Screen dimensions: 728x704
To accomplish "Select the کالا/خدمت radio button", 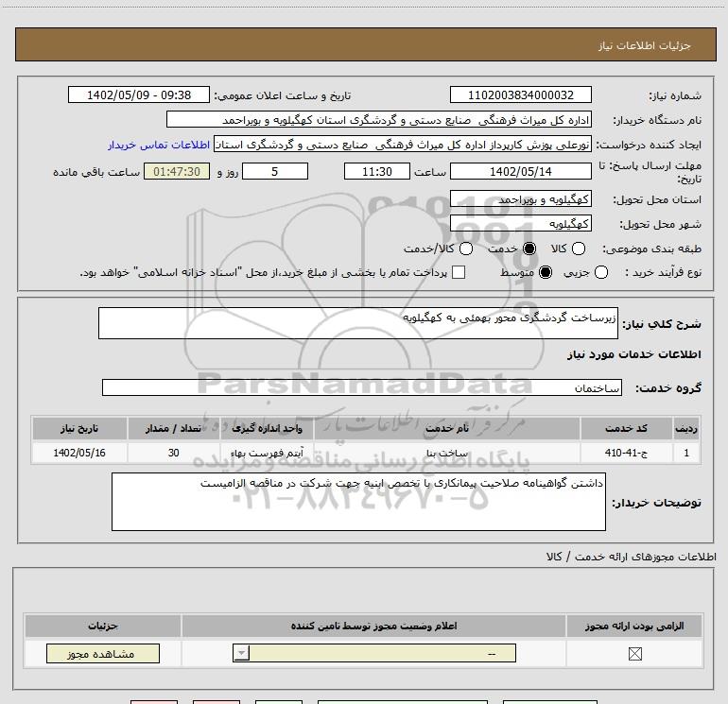I will (466, 249).
